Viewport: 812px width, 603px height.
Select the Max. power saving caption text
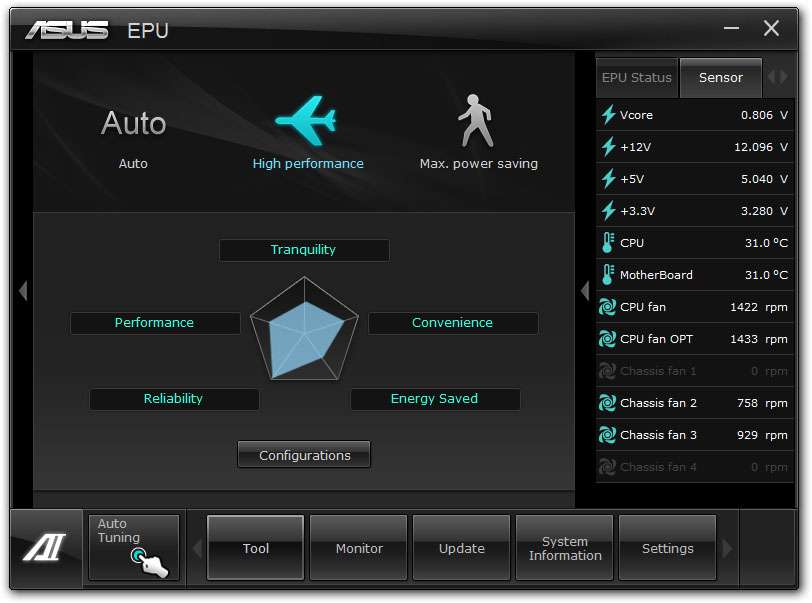(x=478, y=164)
